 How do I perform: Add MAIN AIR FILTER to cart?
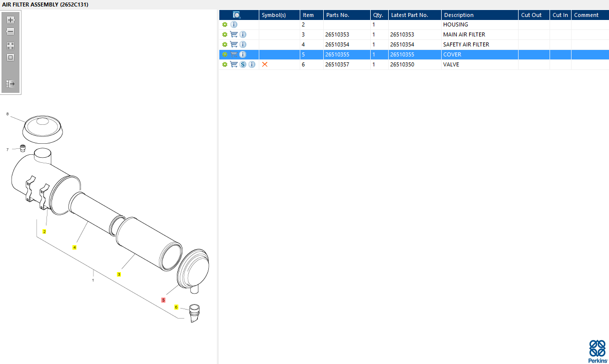pyautogui.click(x=234, y=34)
